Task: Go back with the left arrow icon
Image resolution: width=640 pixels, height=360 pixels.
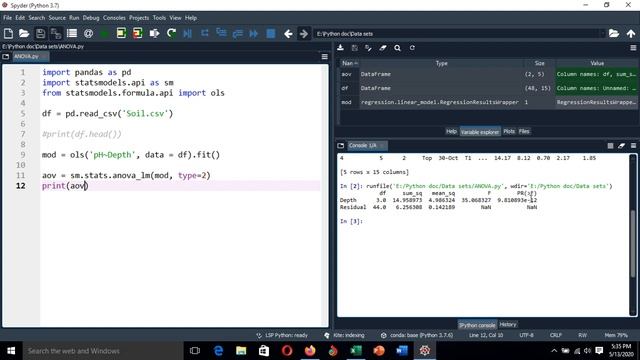Action: [x=288, y=34]
